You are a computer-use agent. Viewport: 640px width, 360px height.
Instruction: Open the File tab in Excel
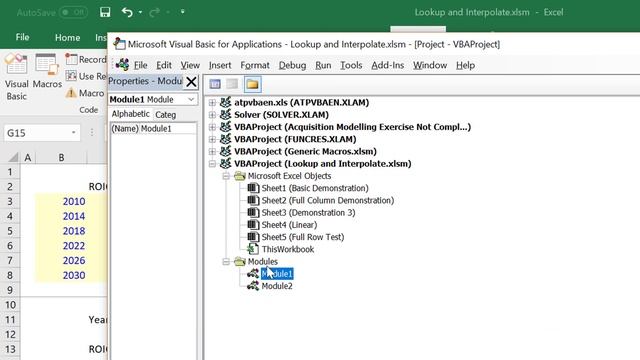pyautogui.click(x=22, y=37)
